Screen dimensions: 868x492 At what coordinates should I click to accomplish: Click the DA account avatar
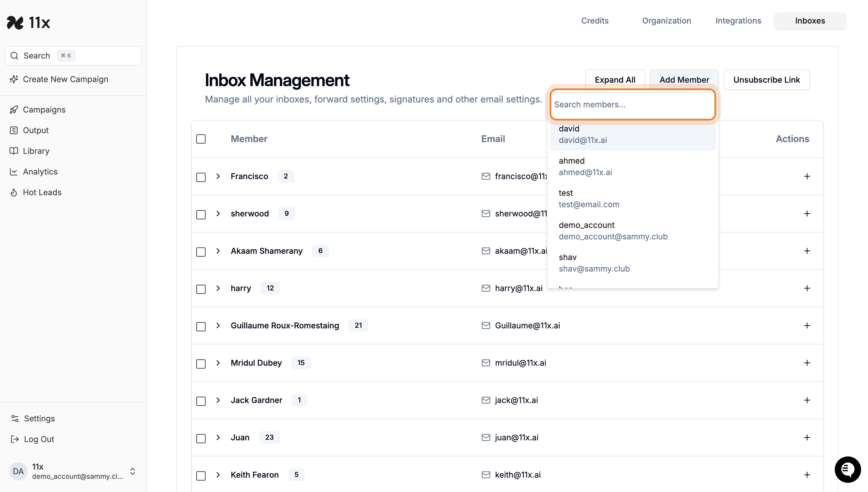pyautogui.click(x=18, y=471)
